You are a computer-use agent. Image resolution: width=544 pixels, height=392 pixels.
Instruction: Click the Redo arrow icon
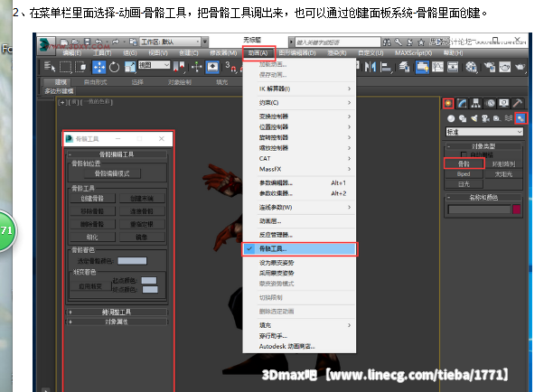click(116, 42)
